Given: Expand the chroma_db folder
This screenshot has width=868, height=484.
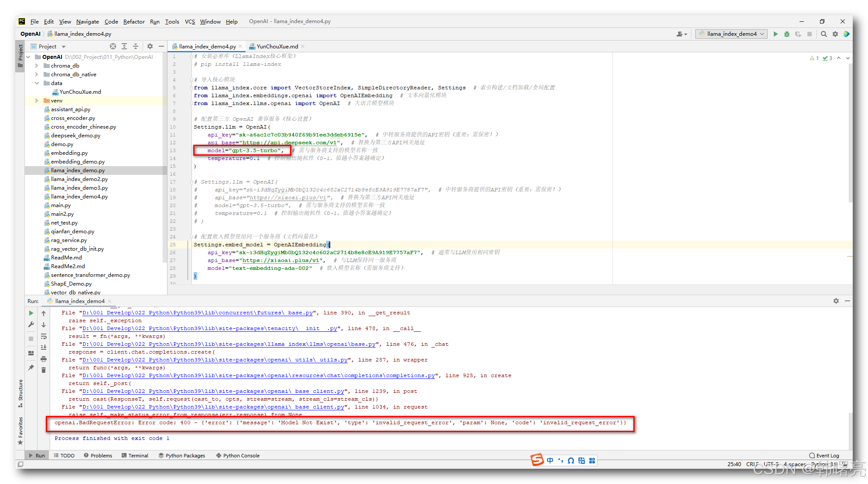Looking at the screenshot, I should pyautogui.click(x=37, y=66).
